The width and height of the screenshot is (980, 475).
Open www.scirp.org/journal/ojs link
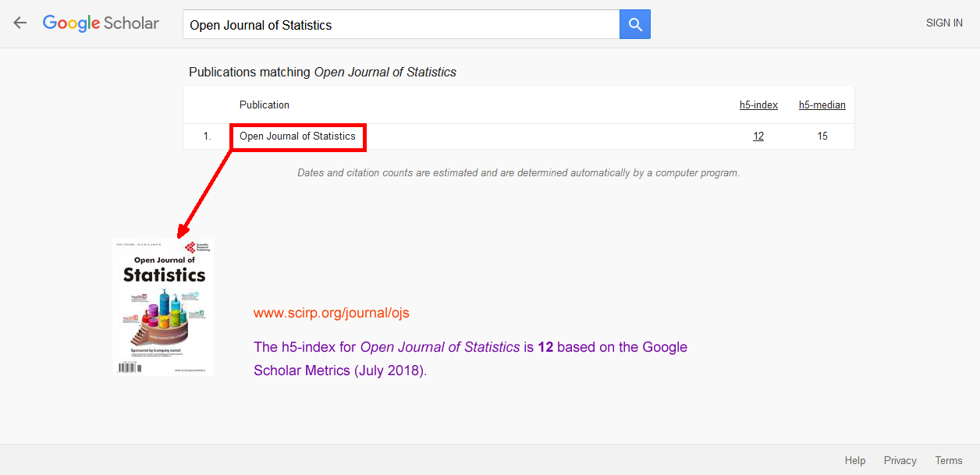332,314
